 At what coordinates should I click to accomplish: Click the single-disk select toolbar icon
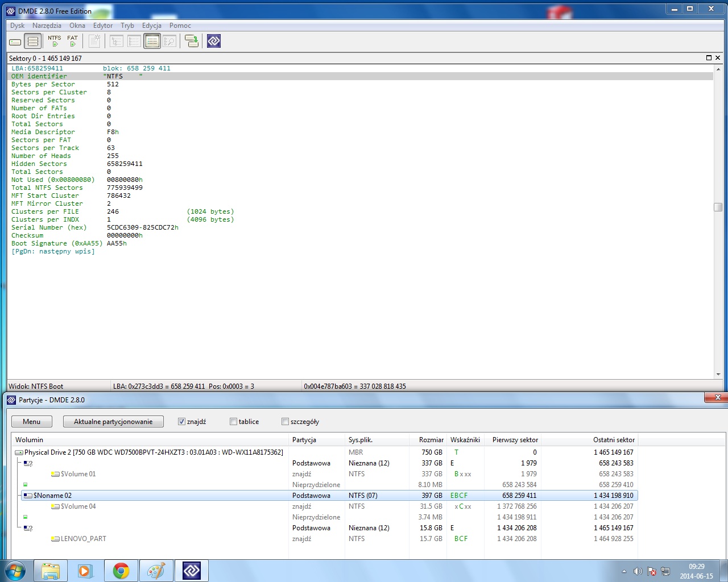tap(15, 41)
